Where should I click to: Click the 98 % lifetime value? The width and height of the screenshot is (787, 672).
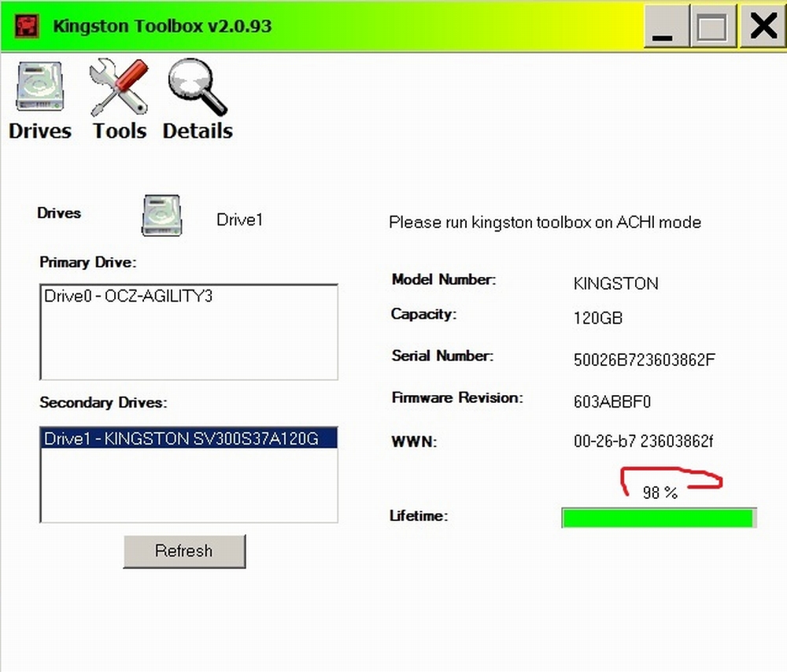coord(660,493)
